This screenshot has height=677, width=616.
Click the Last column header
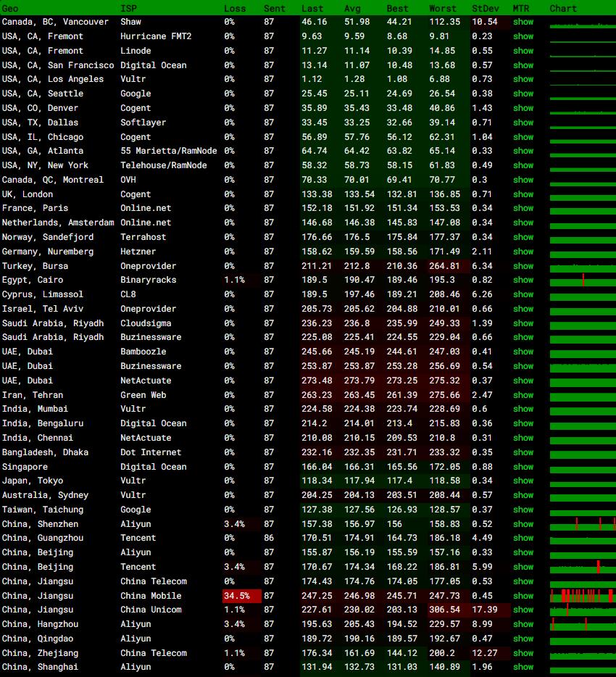click(312, 8)
